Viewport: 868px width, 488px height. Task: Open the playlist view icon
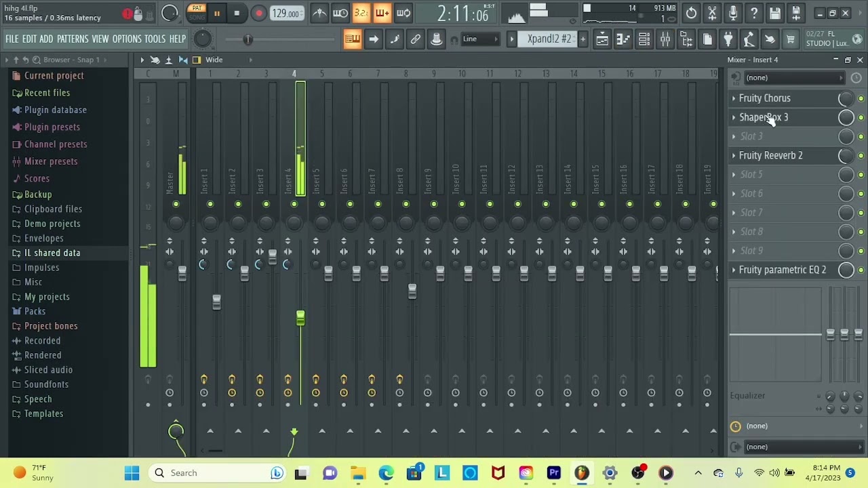coord(601,39)
